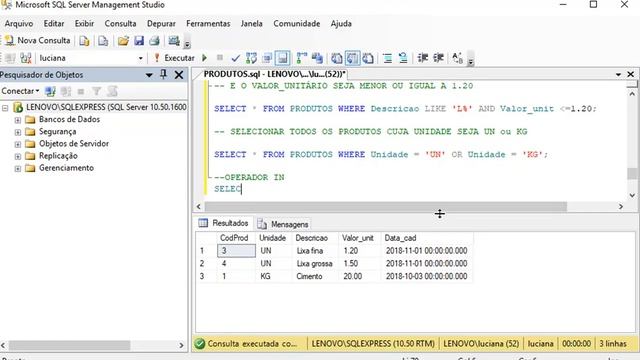640x360 pixels.
Task: Click the Executar button
Action: tap(174, 58)
